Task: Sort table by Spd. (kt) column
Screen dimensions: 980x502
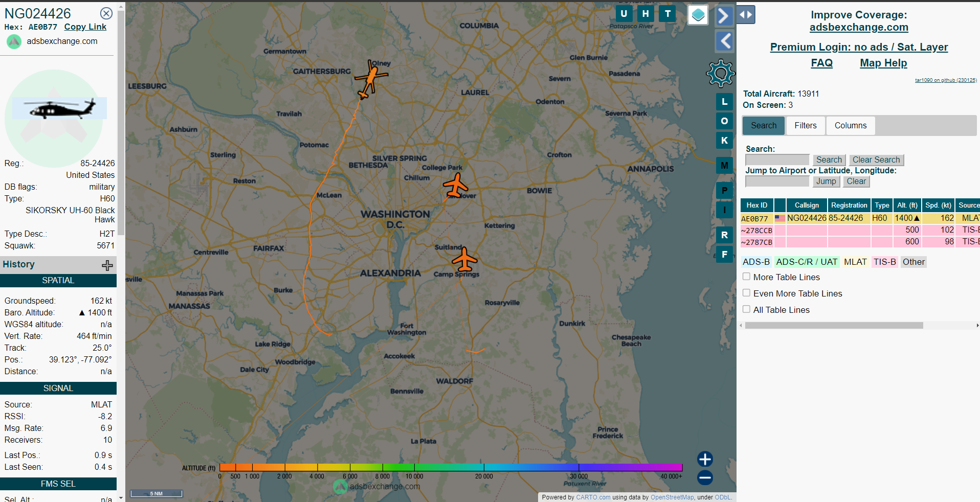Action: click(x=939, y=206)
